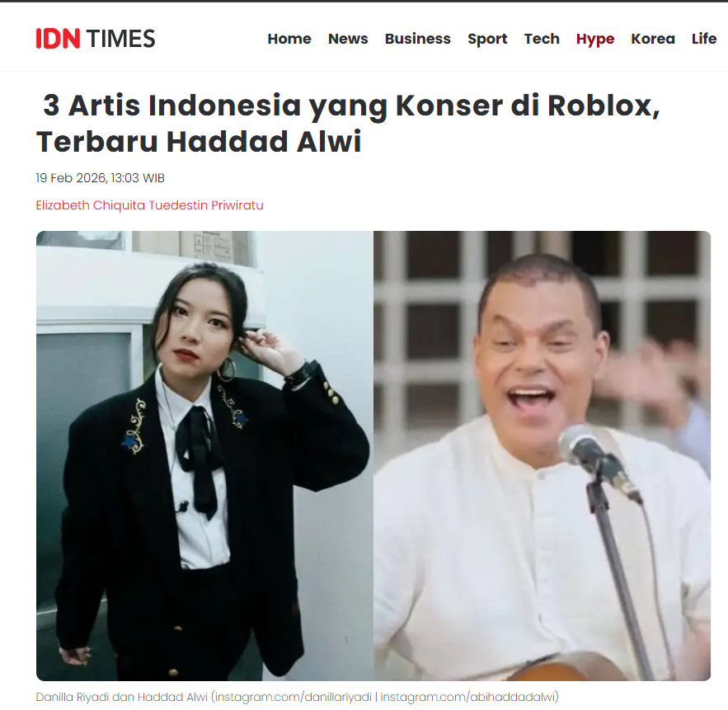Open the Life navigation item

(704, 39)
